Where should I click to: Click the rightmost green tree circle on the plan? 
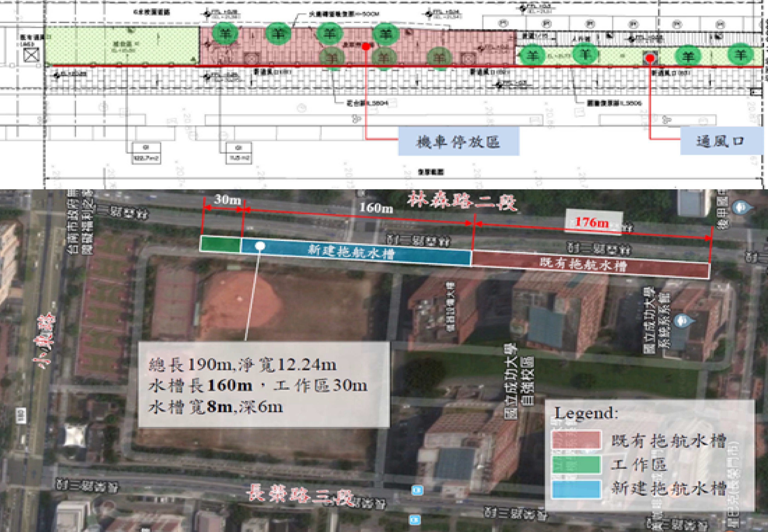tap(741, 54)
